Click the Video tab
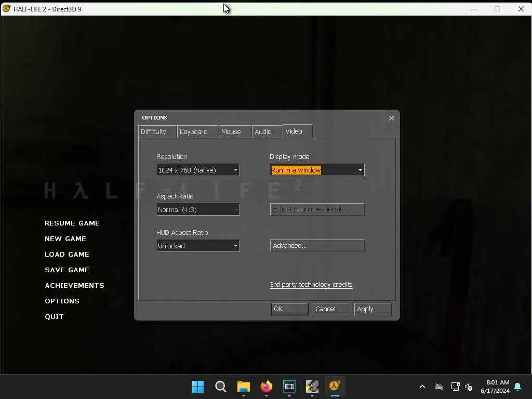 click(298, 131)
